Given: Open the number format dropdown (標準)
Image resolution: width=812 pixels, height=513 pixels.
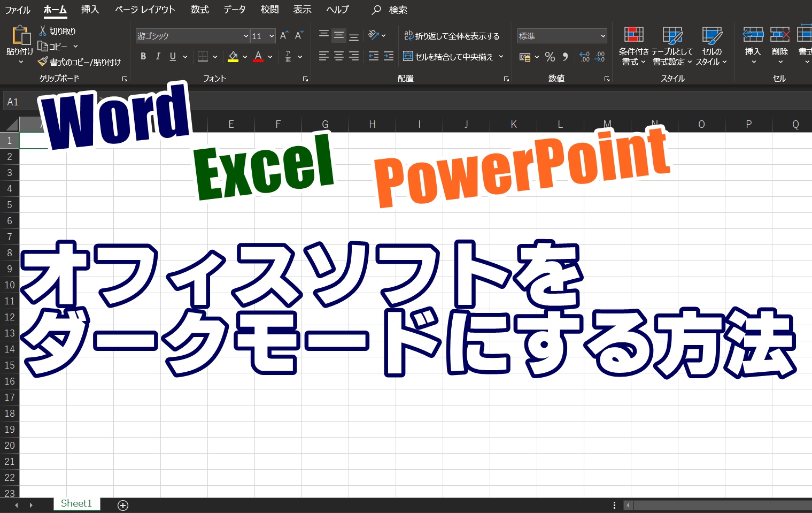Looking at the screenshot, I should click(x=603, y=36).
